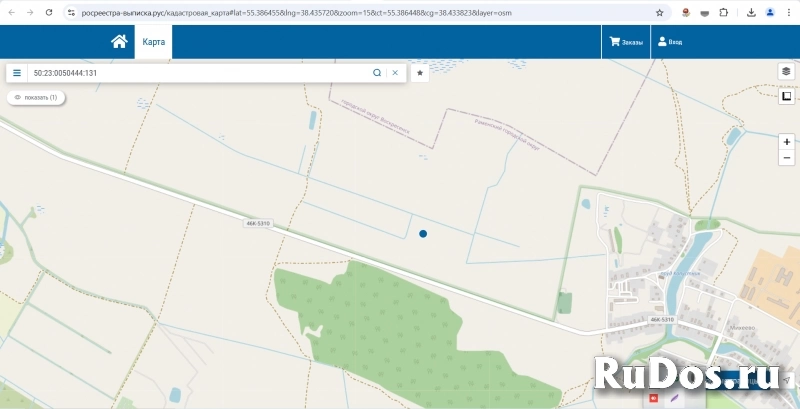Bookmark this page with the address bar star

tap(659, 12)
